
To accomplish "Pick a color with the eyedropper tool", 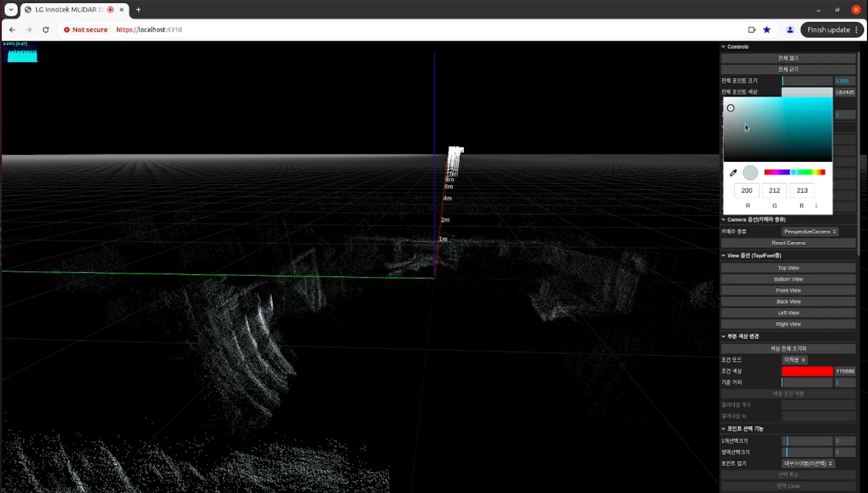I will coord(733,173).
